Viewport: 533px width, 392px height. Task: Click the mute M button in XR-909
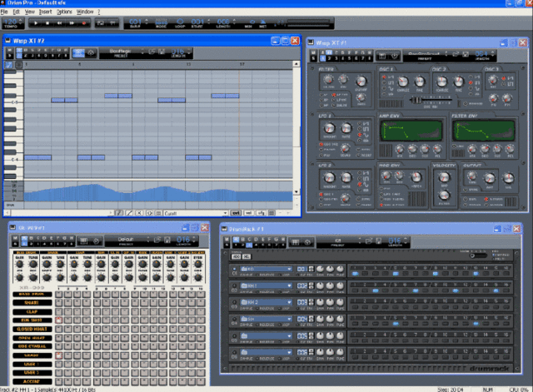[x=15, y=239]
